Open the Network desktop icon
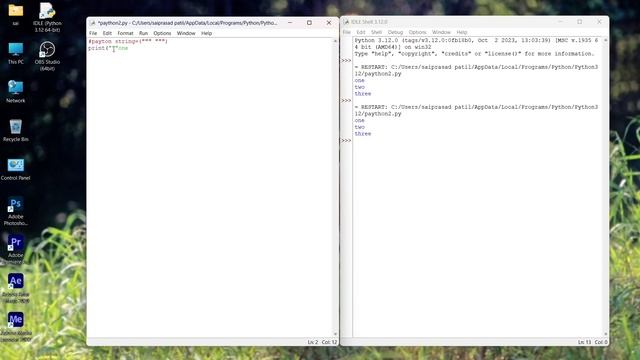Screen dimensions: 640x360 click(x=16, y=91)
